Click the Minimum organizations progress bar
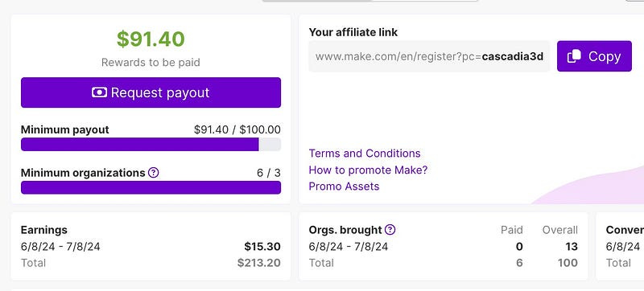 pyautogui.click(x=151, y=187)
